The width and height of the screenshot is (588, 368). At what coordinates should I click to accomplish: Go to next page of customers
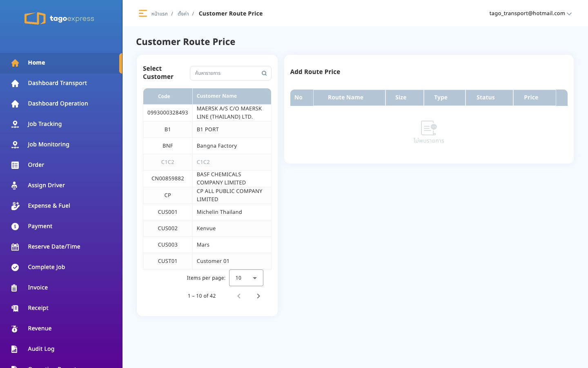[258, 296]
